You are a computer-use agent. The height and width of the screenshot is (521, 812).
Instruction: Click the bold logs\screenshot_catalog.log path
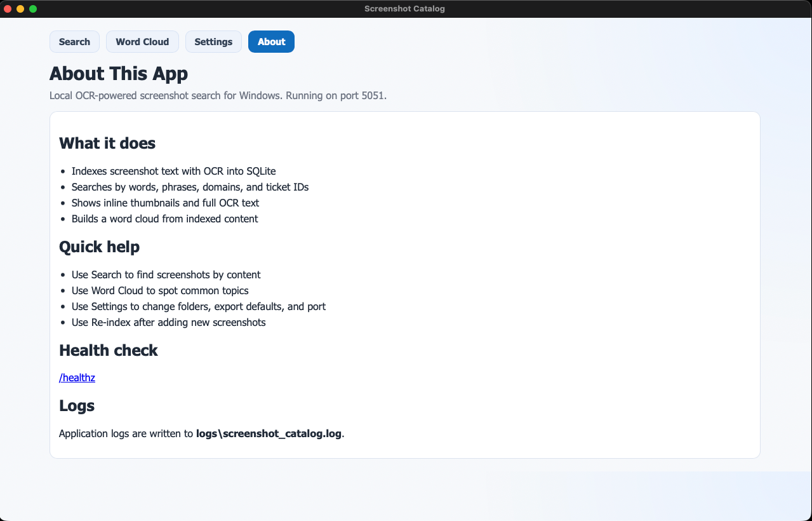pos(269,434)
